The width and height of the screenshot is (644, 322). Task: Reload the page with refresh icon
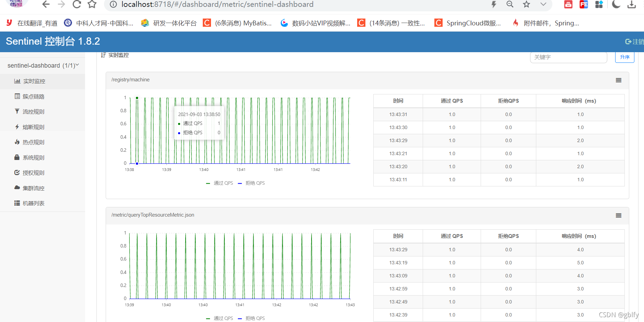(x=77, y=4)
